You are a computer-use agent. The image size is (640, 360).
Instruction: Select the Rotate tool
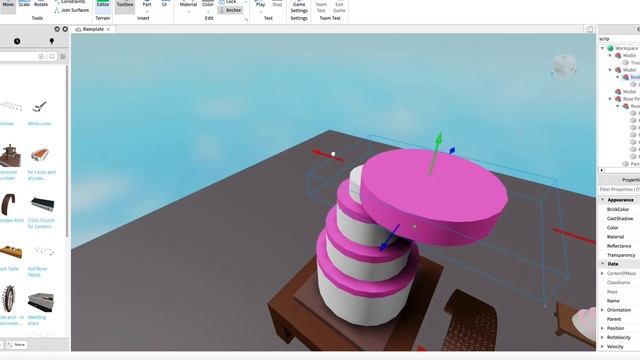(40, 4)
